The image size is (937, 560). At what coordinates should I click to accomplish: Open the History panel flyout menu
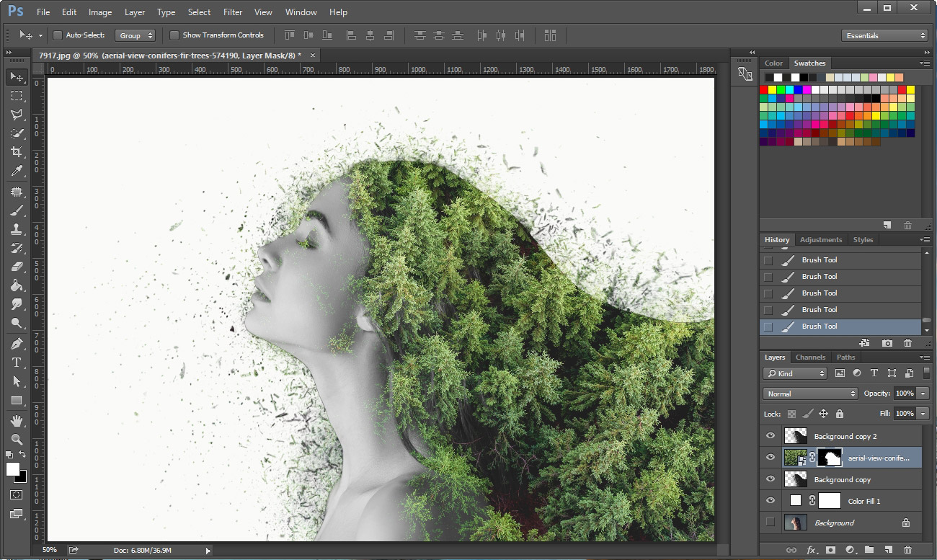click(x=925, y=240)
